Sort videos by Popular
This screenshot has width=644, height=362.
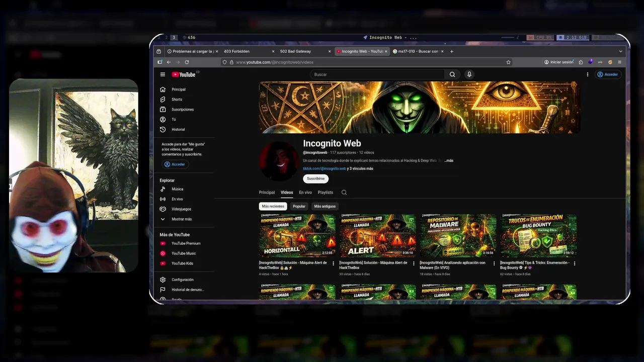[299, 206]
